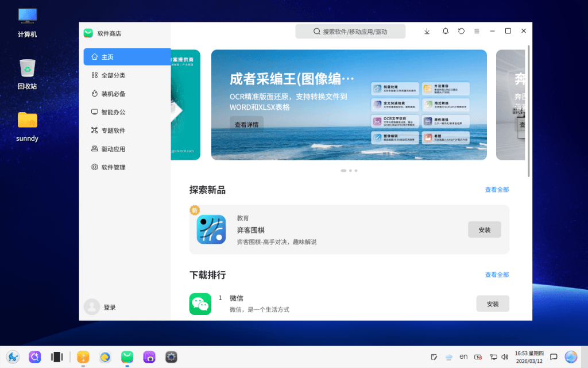Open the 弈客围棋 app icon

[211, 229]
